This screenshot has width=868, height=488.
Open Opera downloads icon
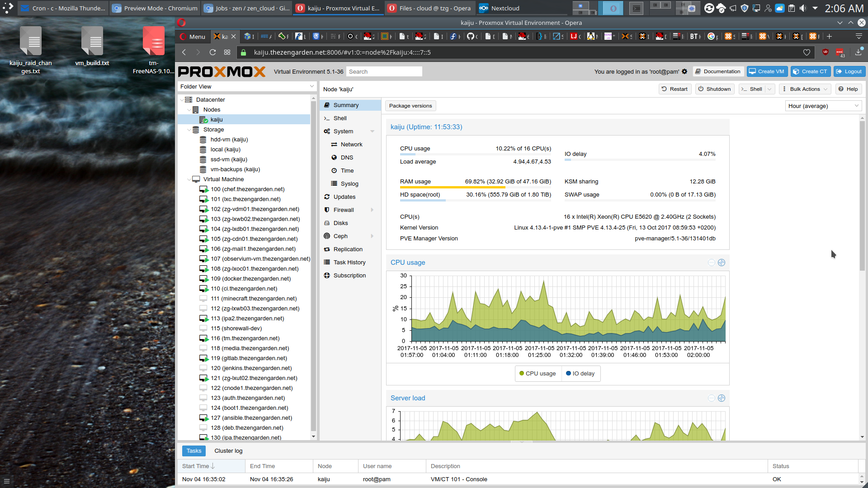(x=858, y=52)
